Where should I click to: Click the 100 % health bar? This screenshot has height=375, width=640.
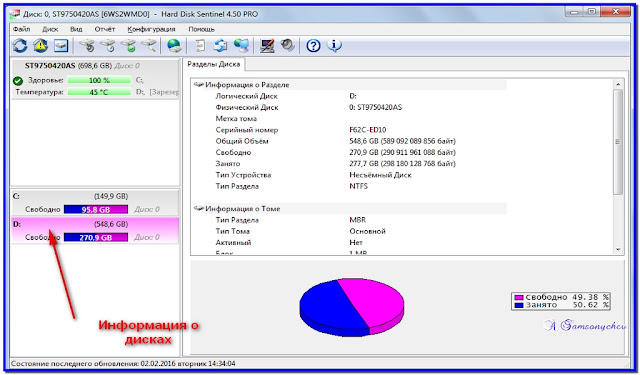[x=99, y=80]
